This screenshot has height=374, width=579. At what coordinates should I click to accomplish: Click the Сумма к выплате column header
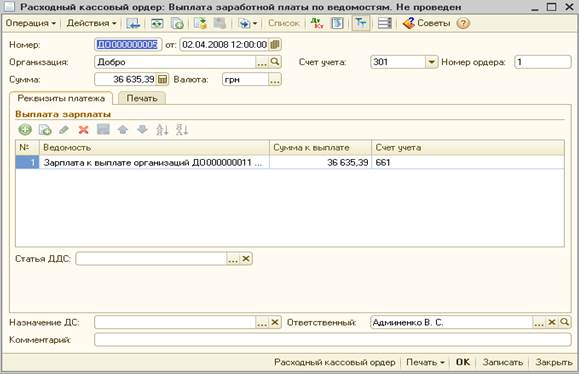(x=321, y=148)
